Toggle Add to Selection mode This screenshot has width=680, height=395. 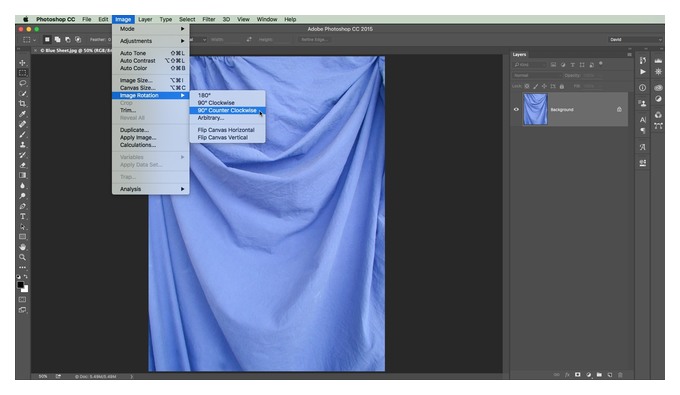[57, 39]
